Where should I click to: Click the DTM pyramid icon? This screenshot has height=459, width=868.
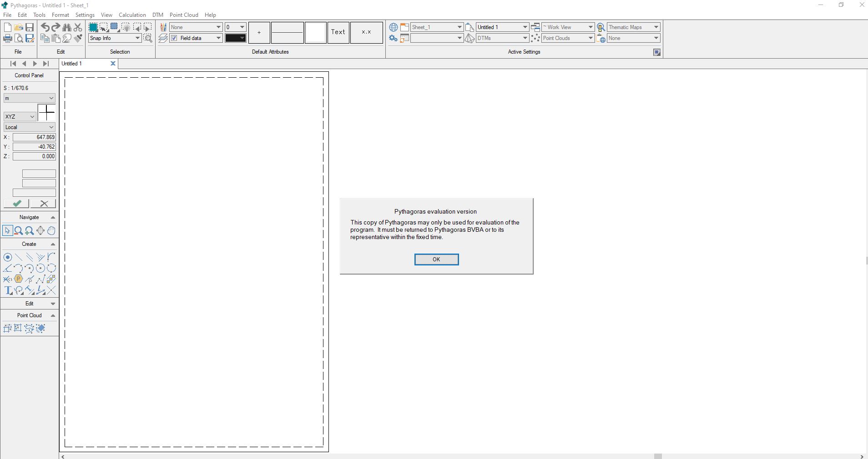[x=470, y=39]
